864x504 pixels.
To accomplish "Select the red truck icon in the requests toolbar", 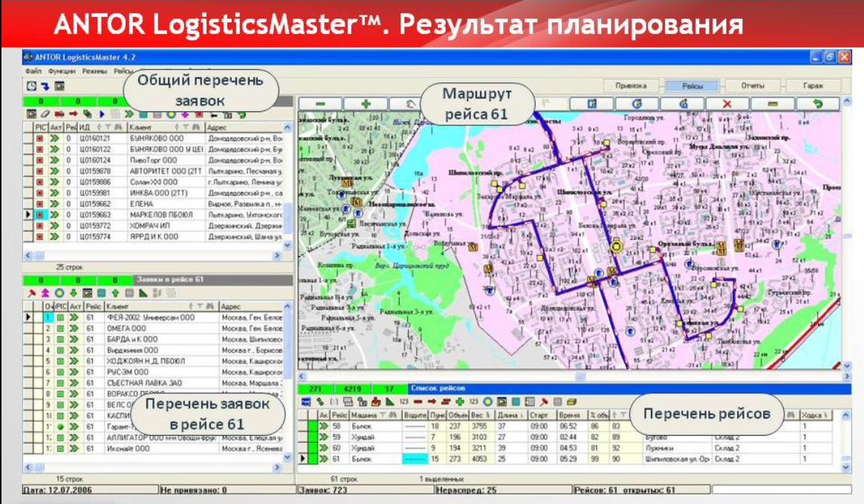I will point(58,112).
